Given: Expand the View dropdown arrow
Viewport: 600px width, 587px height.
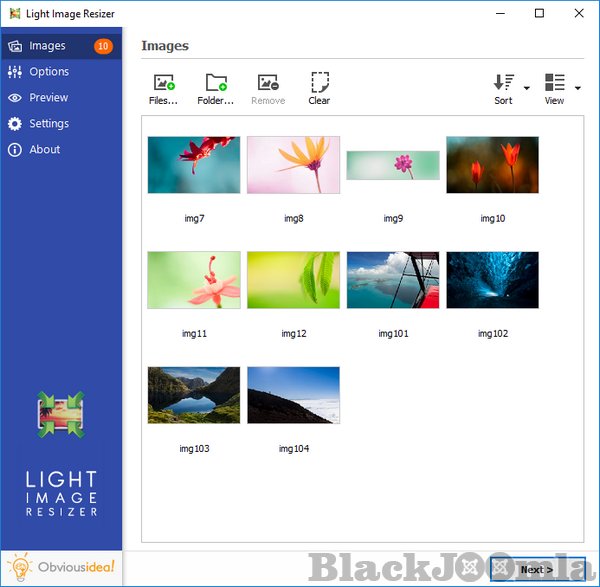Looking at the screenshot, I should (578, 89).
